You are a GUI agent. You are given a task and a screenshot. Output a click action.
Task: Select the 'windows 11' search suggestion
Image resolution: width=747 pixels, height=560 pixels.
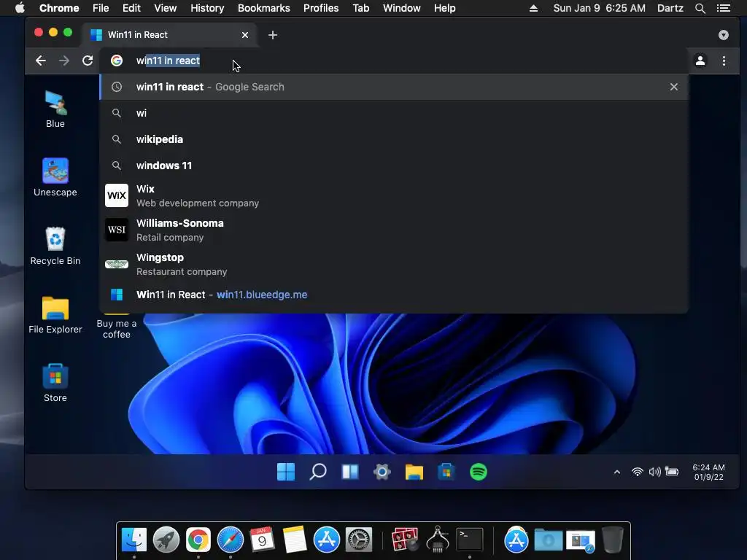(x=393, y=166)
